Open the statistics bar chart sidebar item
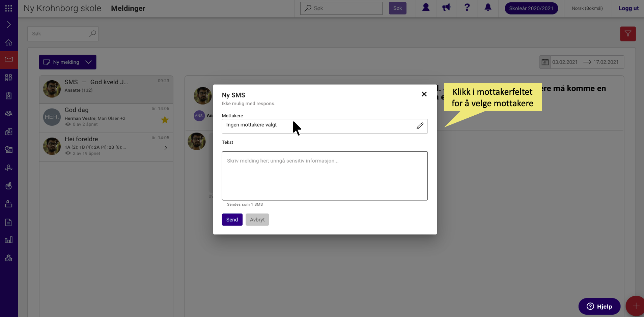The height and width of the screenshot is (317, 644). pos(9,240)
